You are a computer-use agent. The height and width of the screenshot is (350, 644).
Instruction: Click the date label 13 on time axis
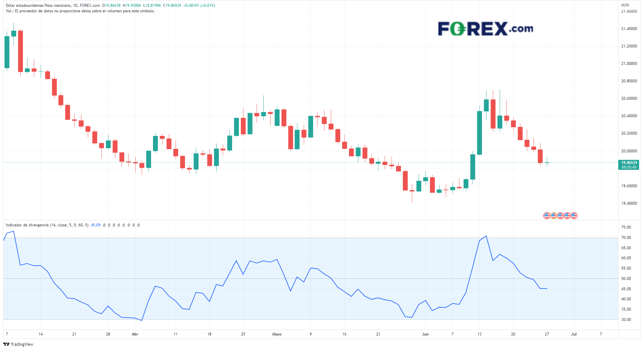479,334
